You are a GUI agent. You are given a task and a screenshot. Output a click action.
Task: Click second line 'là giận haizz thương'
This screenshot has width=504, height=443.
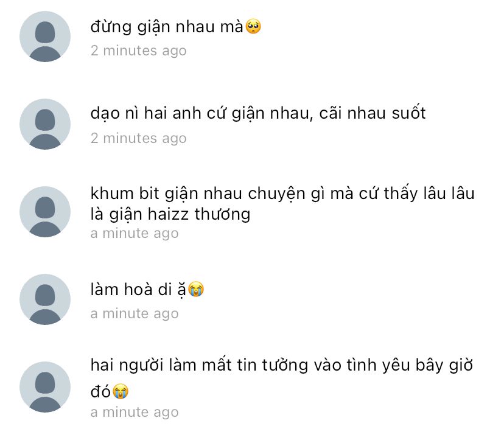[x=170, y=214]
